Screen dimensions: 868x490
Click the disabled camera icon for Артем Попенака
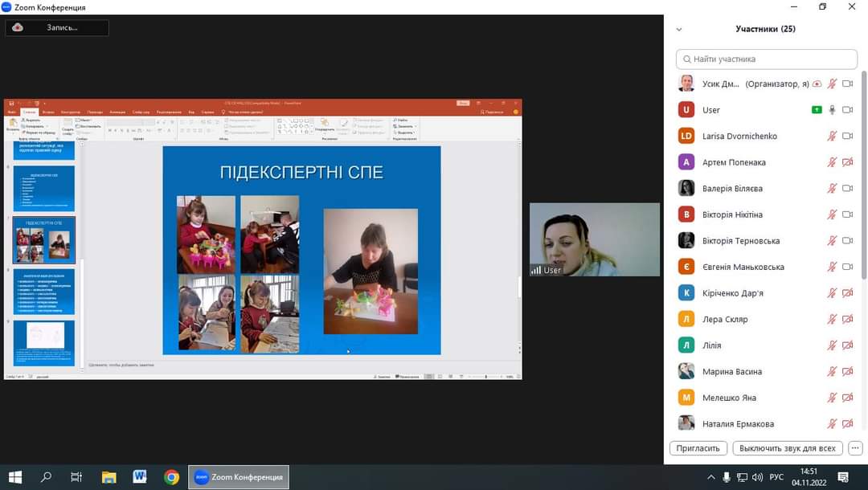(847, 162)
